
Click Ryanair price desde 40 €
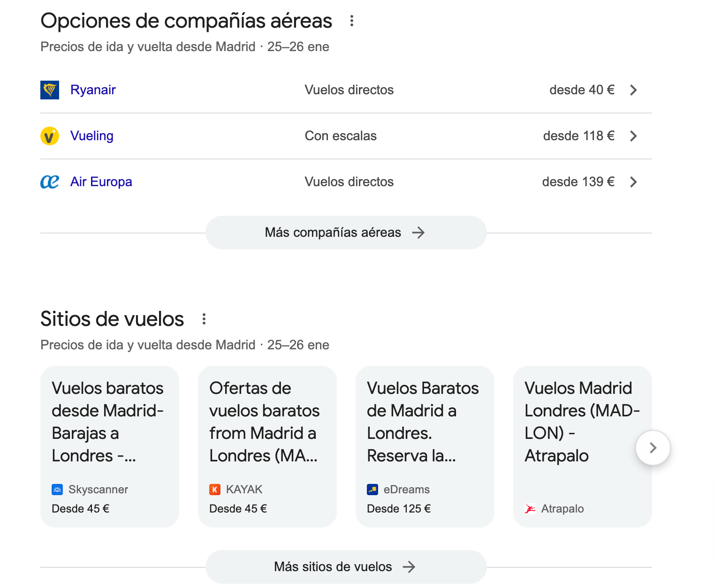582,90
